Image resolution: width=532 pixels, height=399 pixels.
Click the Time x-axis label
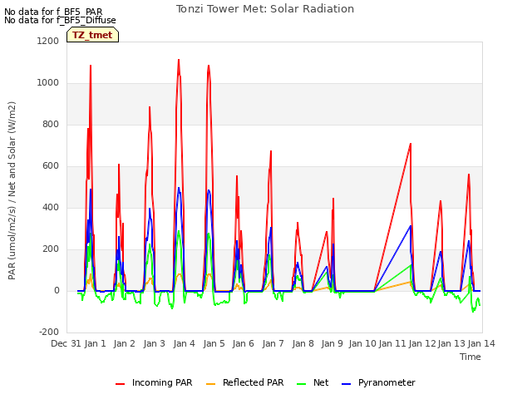pos(470,357)
